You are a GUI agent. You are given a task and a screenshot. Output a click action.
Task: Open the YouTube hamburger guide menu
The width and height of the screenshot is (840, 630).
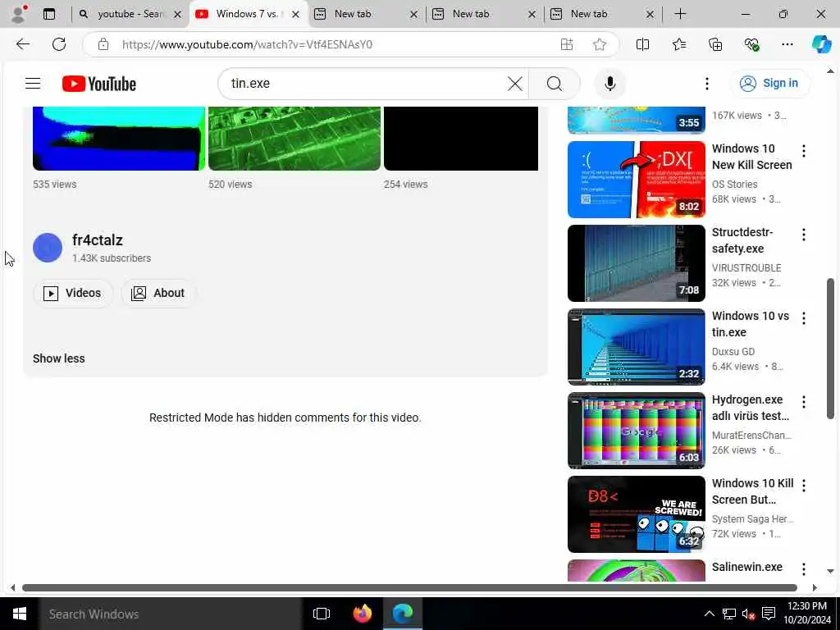33,83
